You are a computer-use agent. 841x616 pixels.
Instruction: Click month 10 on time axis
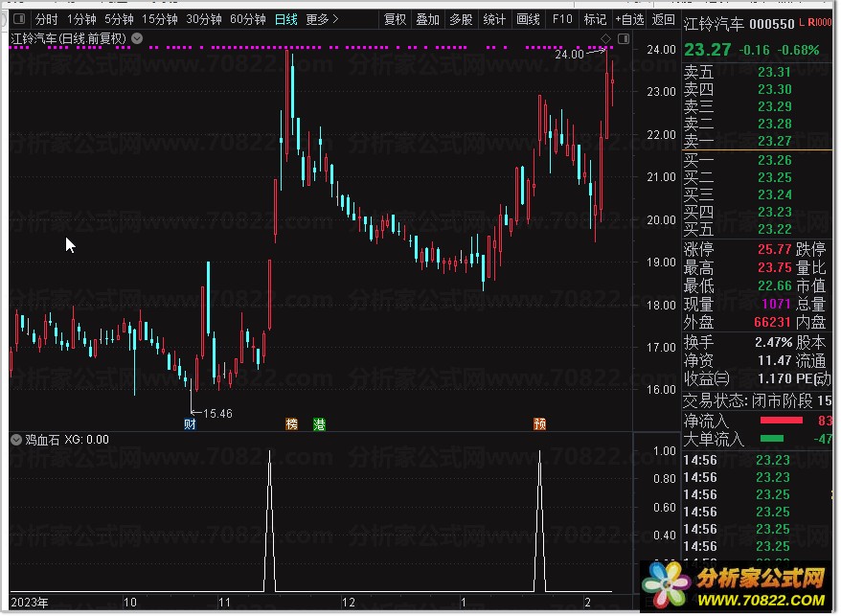(x=130, y=603)
